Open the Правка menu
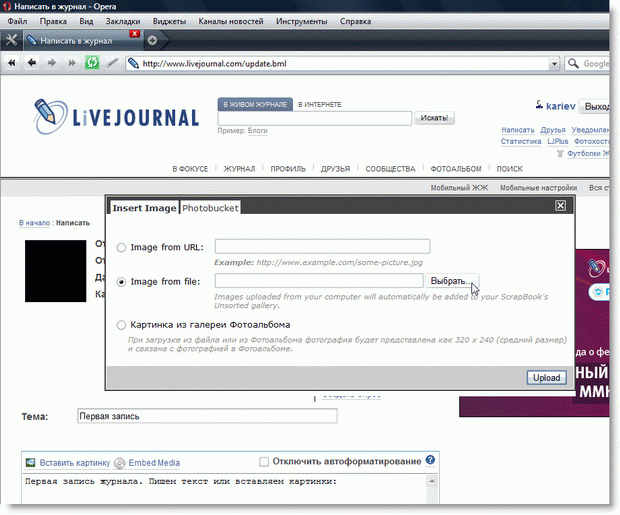This screenshot has width=620, height=515. tap(53, 21)
